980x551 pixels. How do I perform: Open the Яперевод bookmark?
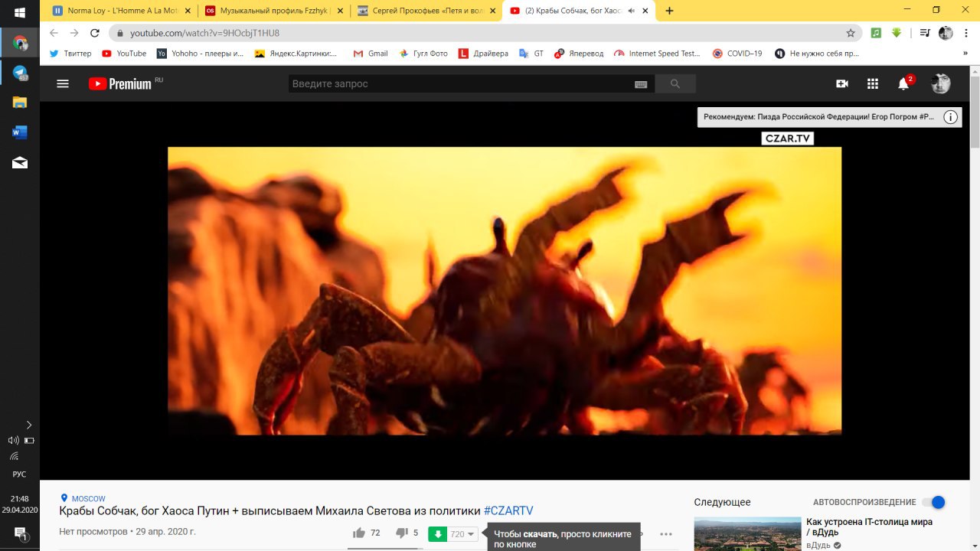[579, 54]
